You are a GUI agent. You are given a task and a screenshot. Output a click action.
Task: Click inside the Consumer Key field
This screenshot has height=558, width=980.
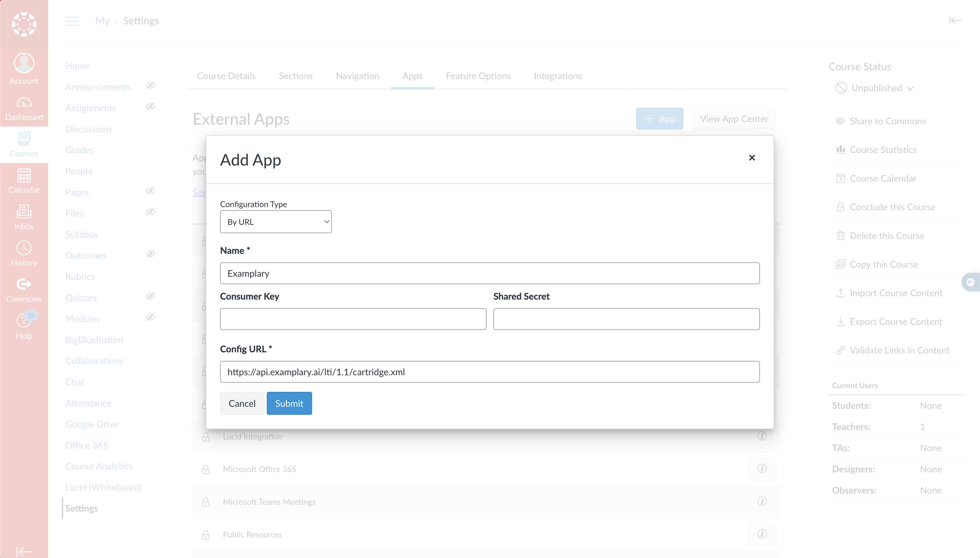353,319
